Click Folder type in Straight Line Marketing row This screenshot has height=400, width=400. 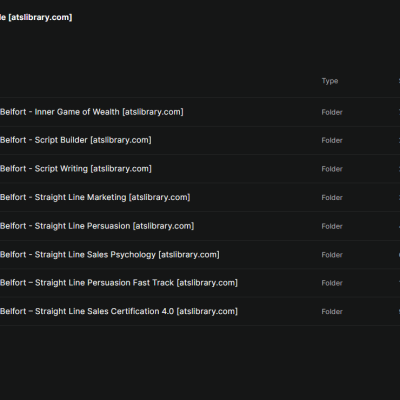coord(332,198)
